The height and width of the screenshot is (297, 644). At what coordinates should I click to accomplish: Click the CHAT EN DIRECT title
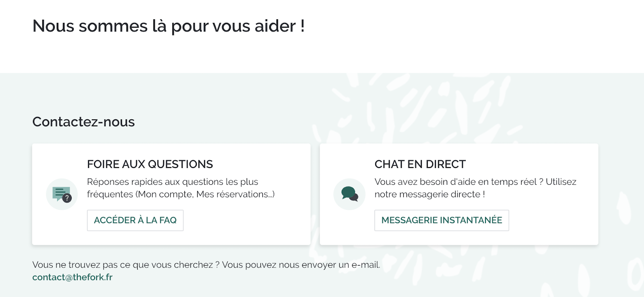tap(420, 164)
